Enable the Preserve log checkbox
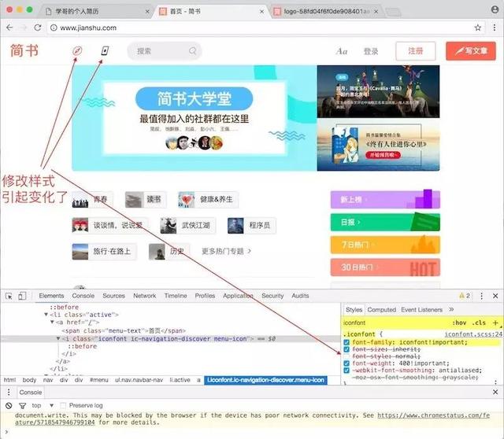The image size is (504, 439). (63, 406)
